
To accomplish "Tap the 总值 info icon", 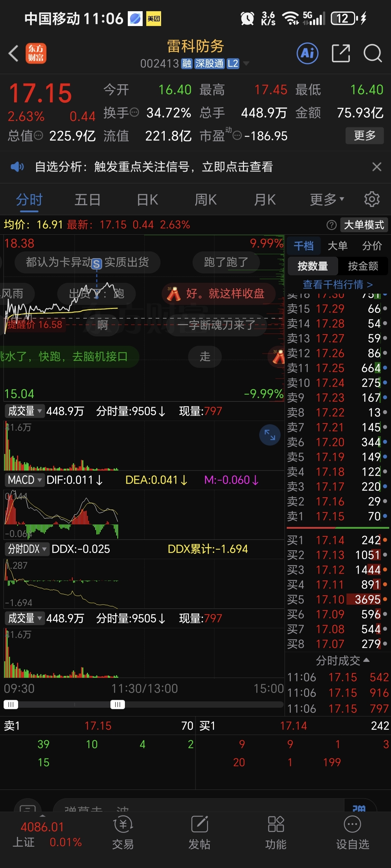I will (x=38, y=136).
